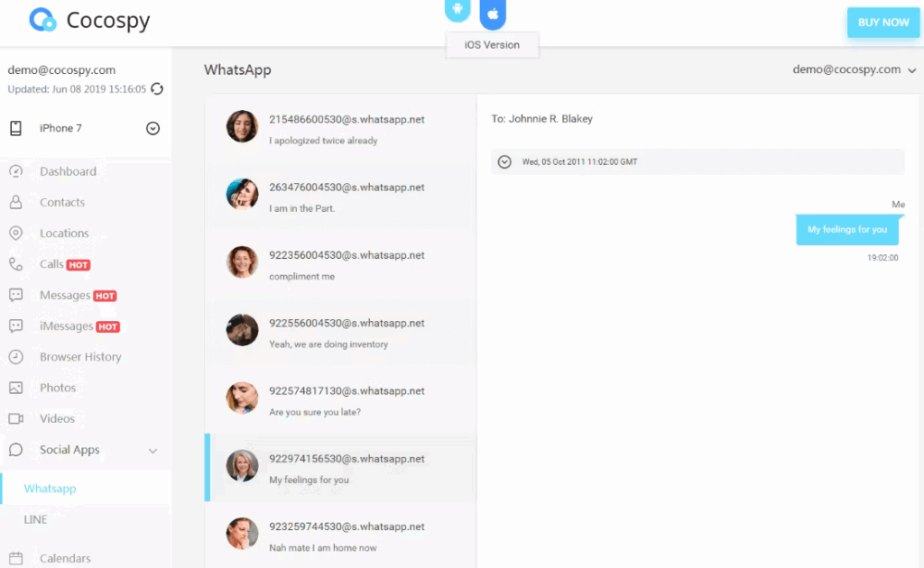Select the Apple iOS version icon
Viewport: 924px width, 568px height.
coord(493,14)
